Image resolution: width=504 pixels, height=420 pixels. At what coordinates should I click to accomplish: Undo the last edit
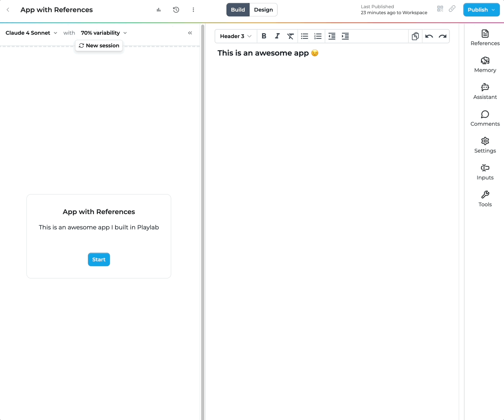429,36
